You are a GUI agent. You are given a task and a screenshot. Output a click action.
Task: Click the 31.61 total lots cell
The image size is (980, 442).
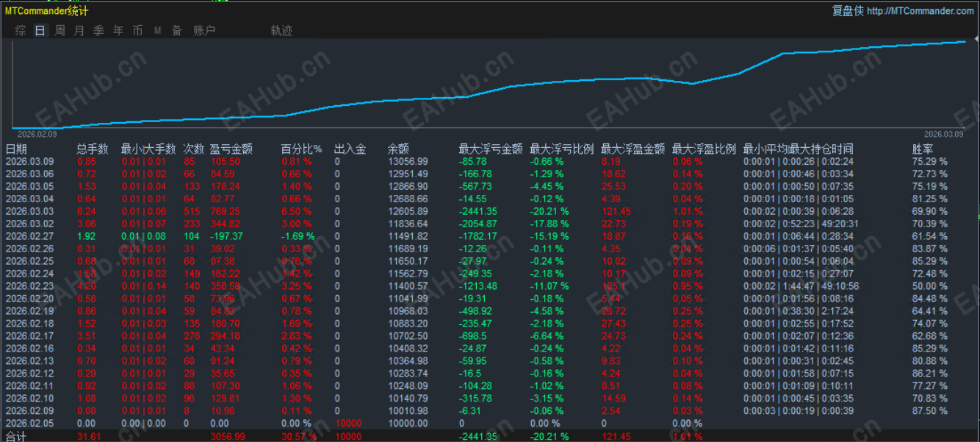[88, 437]
